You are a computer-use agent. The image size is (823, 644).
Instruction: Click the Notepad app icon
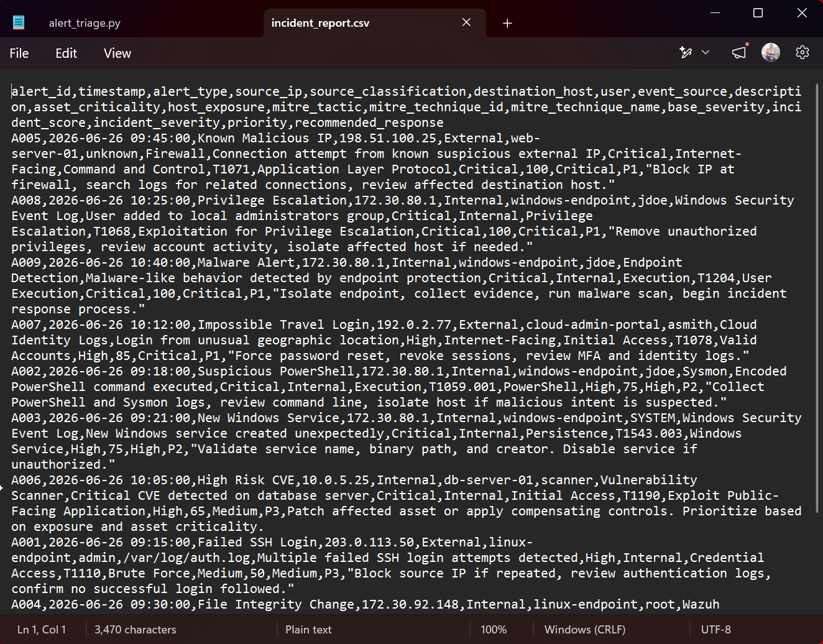(x=19, y=23)
